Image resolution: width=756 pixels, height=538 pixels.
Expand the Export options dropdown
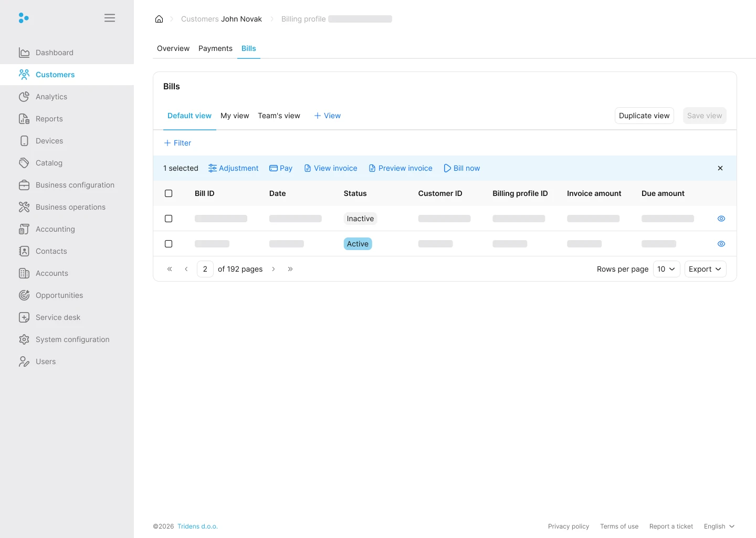(x=705, y=268)
